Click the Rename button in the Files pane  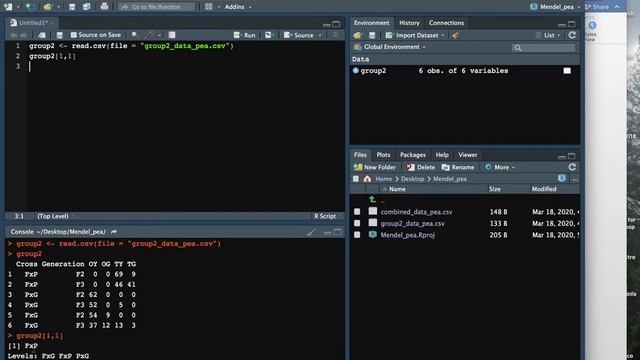[458, 167]
